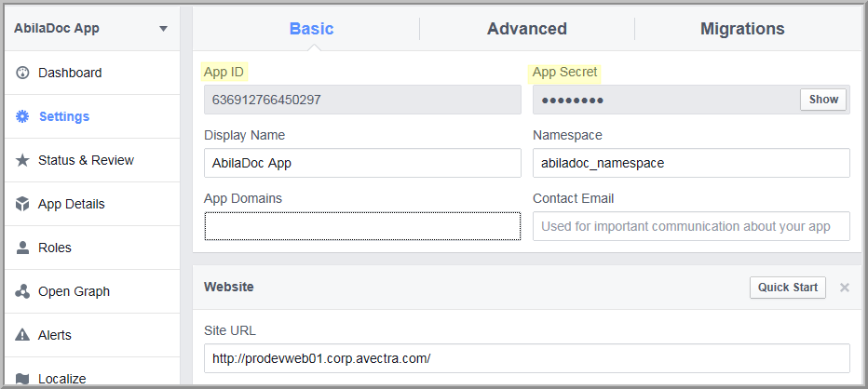Click the Open Graph nodes icon

22,291
